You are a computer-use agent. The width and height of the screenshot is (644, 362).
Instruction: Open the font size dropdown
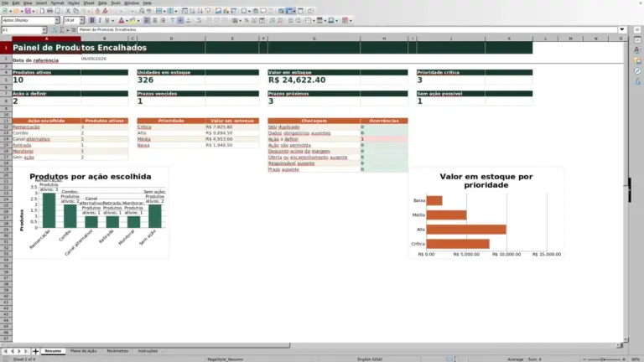click(81, 20)
